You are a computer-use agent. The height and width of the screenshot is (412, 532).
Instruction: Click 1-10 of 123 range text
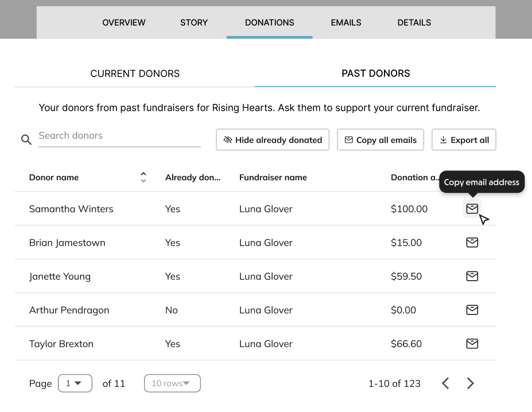pos(394,383)
